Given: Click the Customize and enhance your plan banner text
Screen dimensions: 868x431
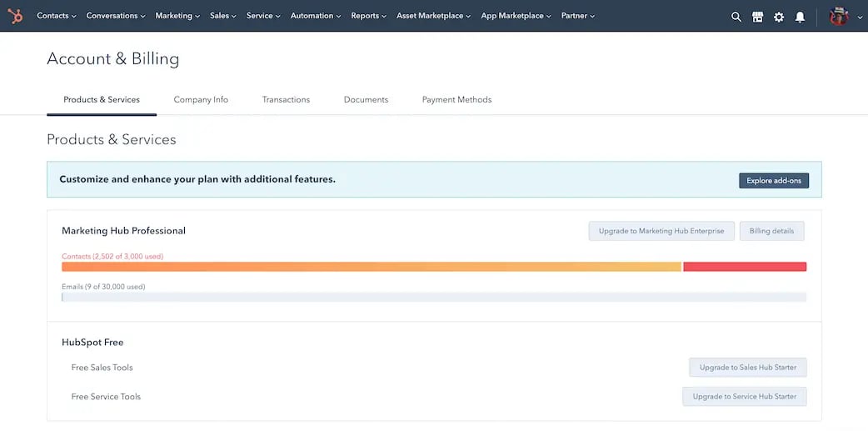Looking at the screenshot, I should tap(197, 179).
